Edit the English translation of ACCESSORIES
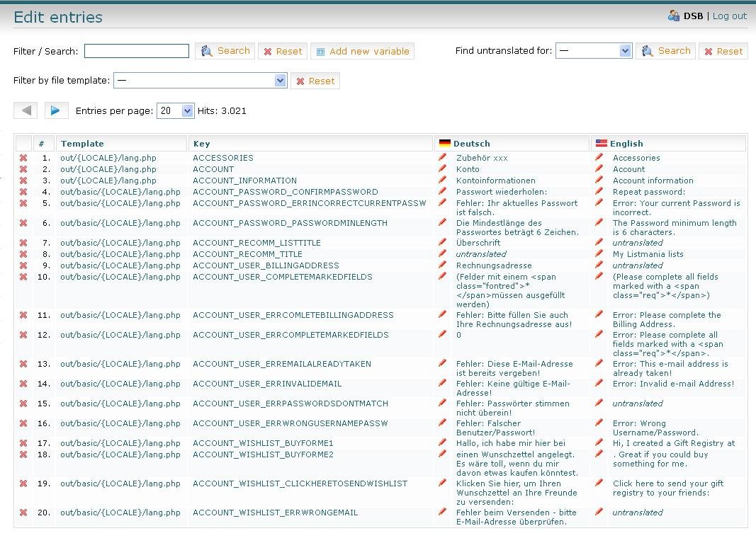The image size is (756, 538). [602, 158]
